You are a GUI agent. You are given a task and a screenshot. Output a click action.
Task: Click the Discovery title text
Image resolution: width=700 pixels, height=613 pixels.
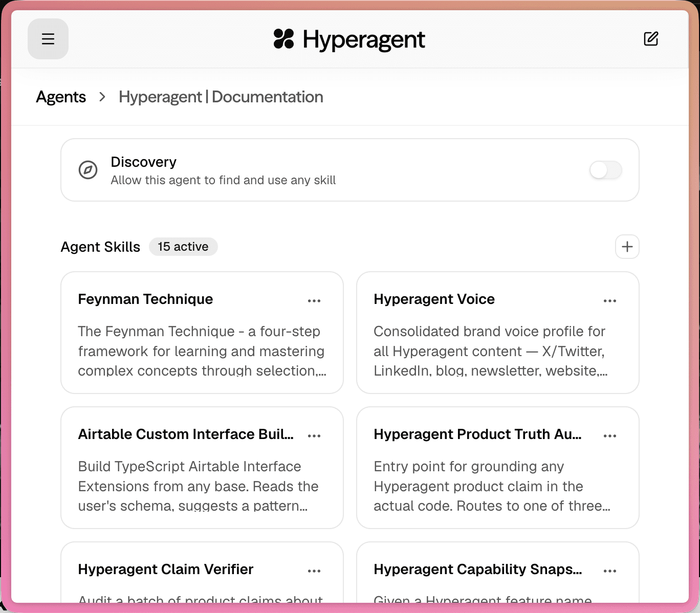pyautogui.click(x=144, y=162)
